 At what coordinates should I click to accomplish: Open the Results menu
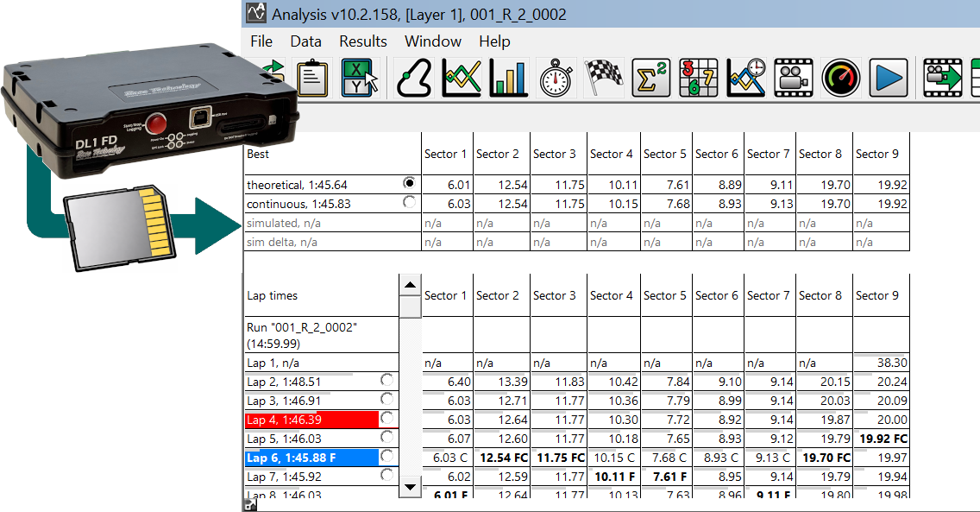tap(363, 41)
